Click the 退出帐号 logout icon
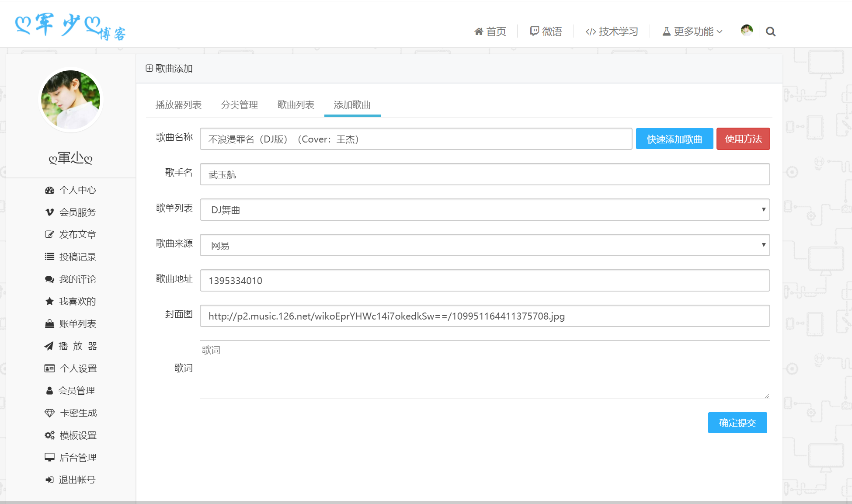This screenshot has height=504, width=852. pyautogui.click(x=49, y=480)
